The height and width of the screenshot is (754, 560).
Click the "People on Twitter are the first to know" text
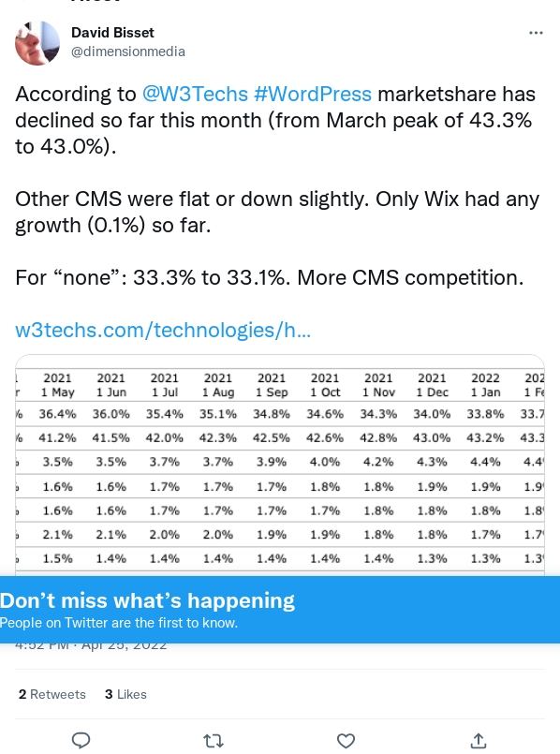click(x=119, y=623)
